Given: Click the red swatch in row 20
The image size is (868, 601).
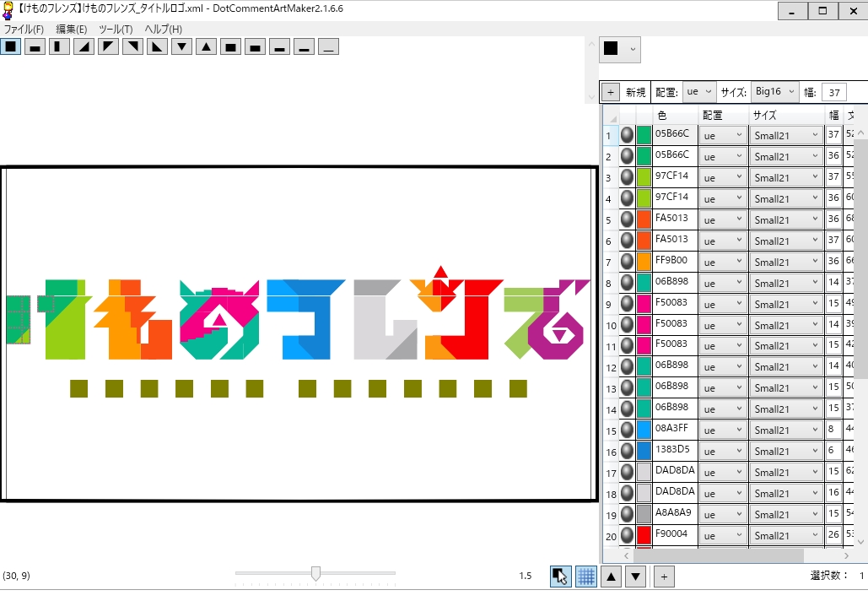Looking at the screenshot, I should [644, 535].
